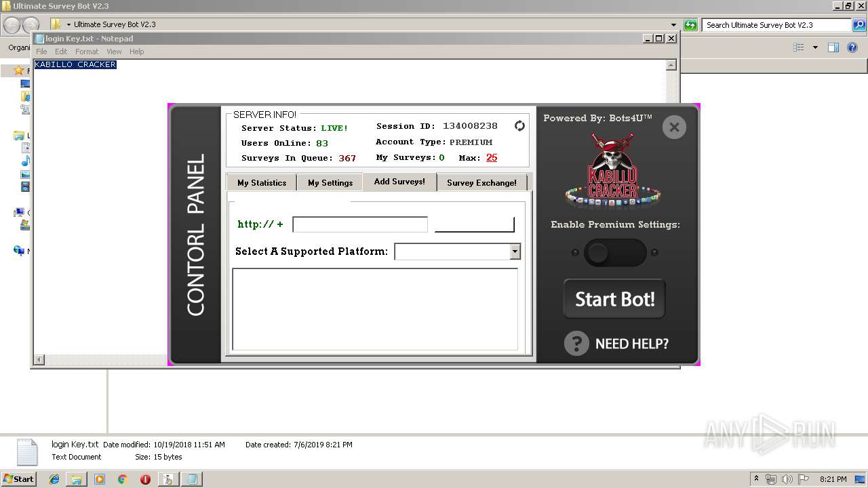This screenshot has height=488, width=868.
Task: Click the Pictures library icon in sidebar
Action: pos(25,174)
